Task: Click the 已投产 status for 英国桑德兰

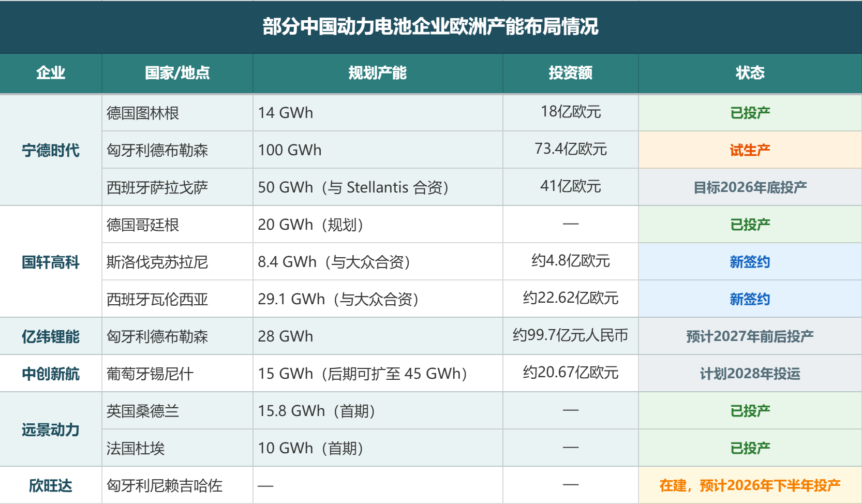Action: pos(750,411)
